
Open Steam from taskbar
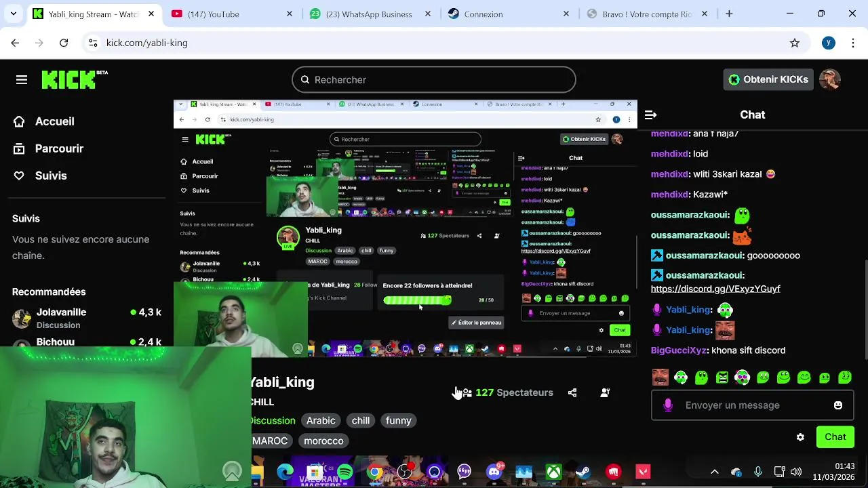coord(584,472)
